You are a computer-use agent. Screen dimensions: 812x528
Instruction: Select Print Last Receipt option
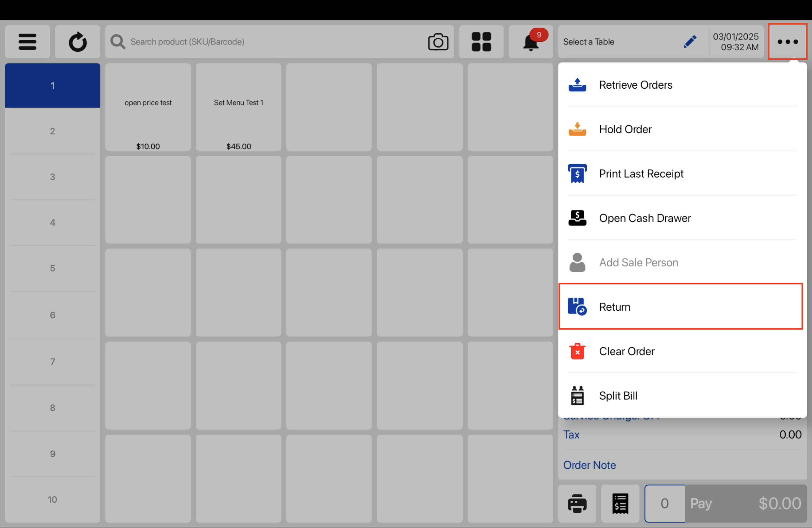(x=641, y=174)
